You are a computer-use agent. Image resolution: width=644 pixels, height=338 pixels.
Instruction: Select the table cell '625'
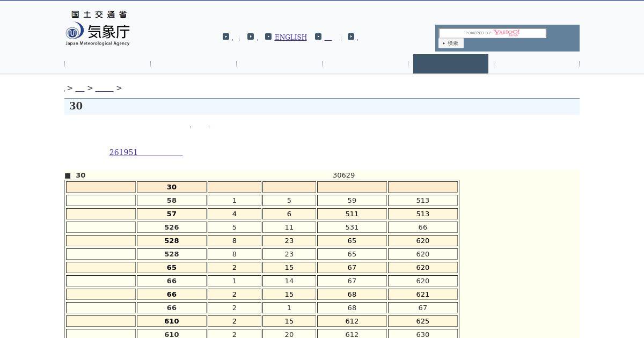click(x=423, y=321)
